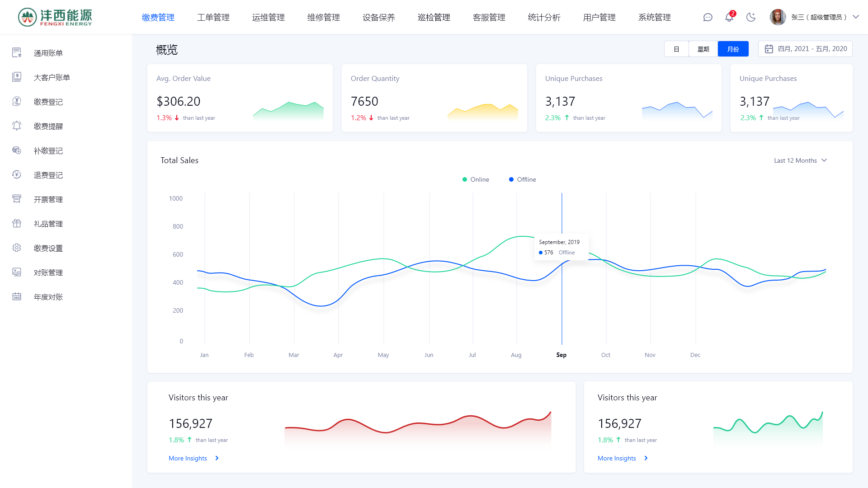The image size is (868, 488).
Task: Go to the 工单管理 menu
Action: tap(213, 17)
